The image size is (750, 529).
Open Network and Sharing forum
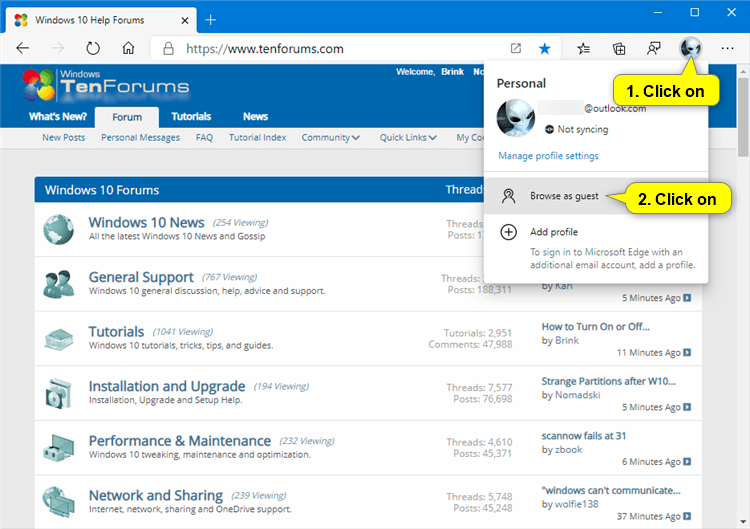pyautogui.click(x=156, y=496)
